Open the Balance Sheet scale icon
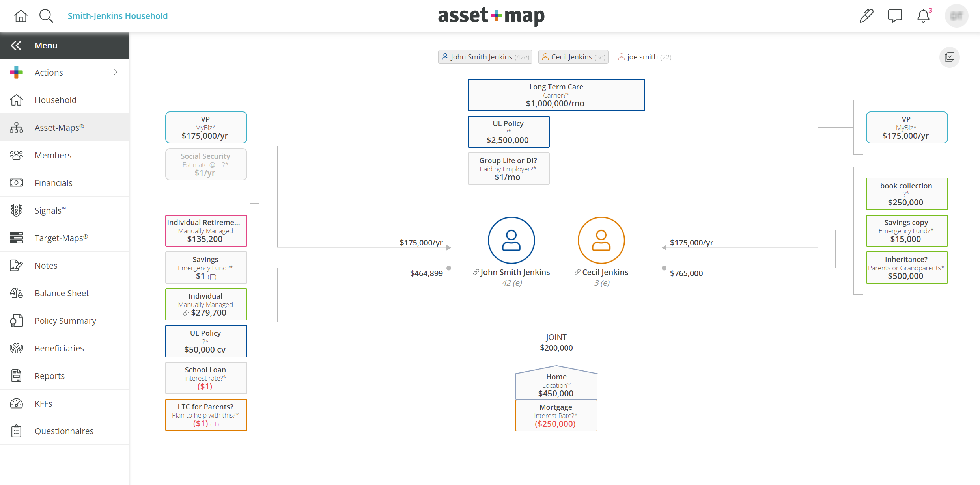Viewport: 980px width, 485px height. (16, 293)
